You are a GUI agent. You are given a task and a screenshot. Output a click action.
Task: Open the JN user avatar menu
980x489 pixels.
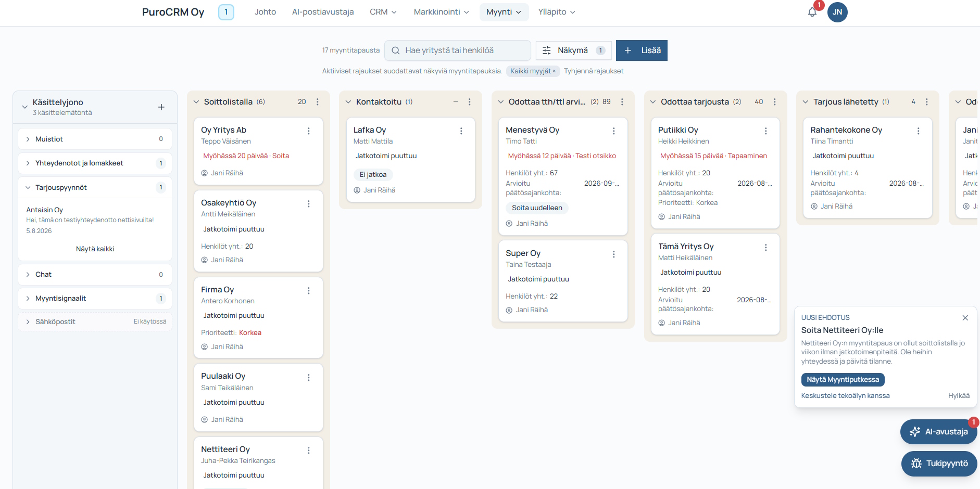837,12
